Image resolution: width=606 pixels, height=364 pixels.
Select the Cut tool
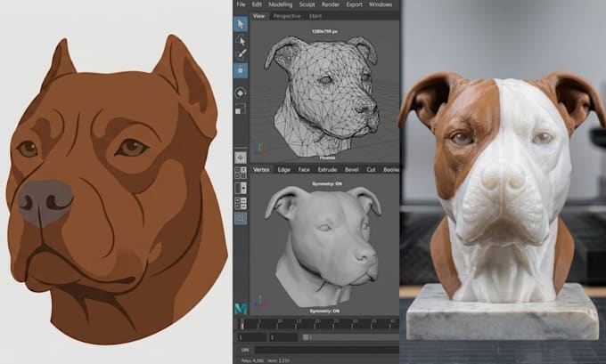point(371,169)
